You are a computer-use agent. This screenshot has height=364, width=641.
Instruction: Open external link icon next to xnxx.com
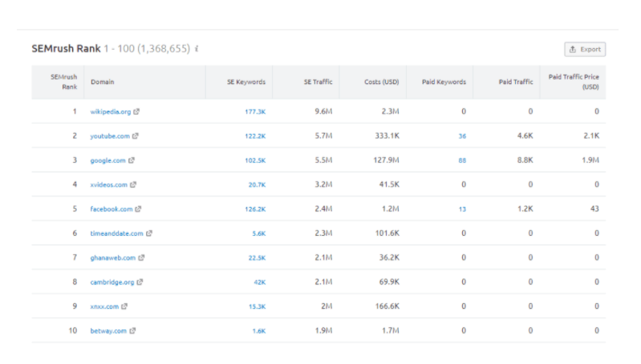point(124,306)
